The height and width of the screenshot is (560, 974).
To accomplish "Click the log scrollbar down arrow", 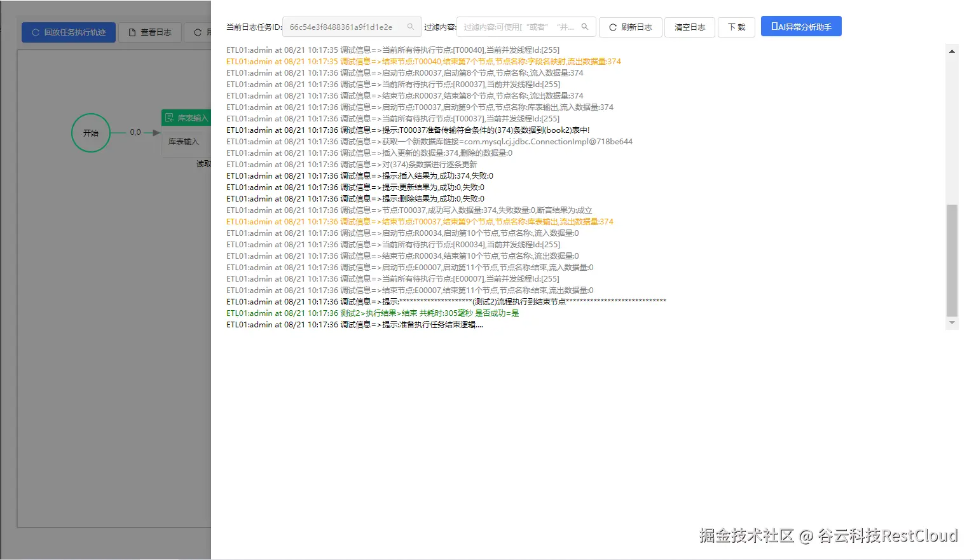I will [952, 323].
